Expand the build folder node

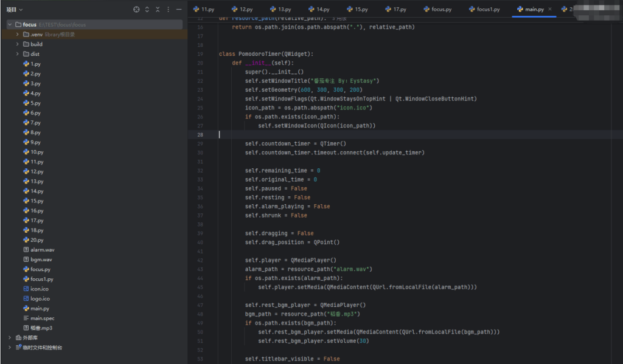click(x=18, y=44)
